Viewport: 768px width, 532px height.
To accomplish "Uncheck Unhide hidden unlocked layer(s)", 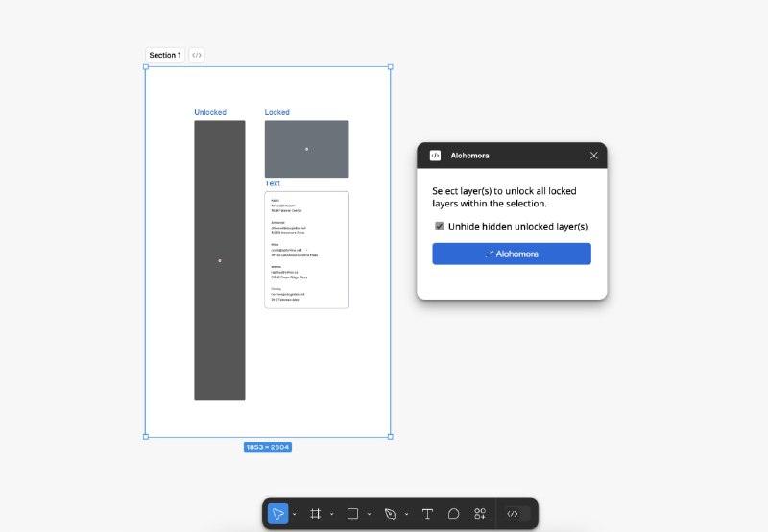I will coord(440,227).
